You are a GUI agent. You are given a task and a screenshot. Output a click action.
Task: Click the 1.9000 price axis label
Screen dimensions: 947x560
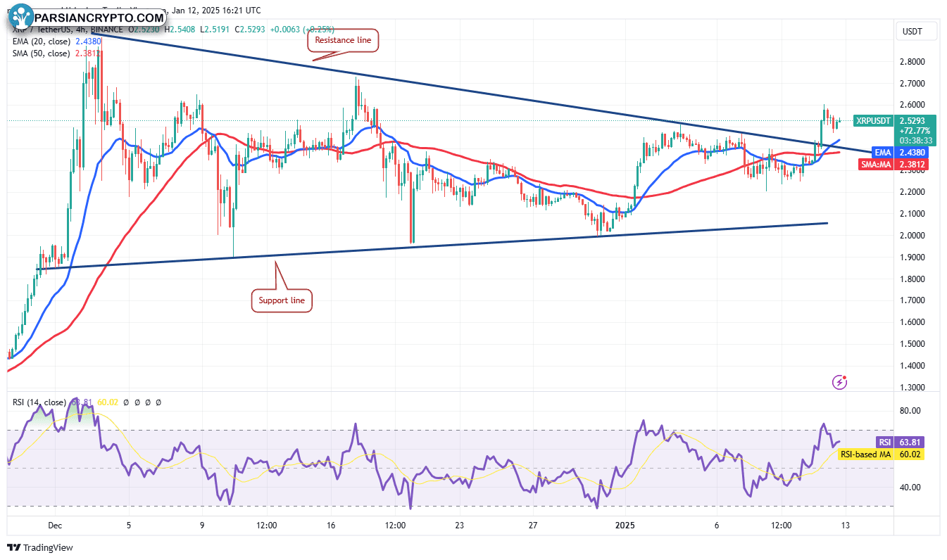pos(914,257)
